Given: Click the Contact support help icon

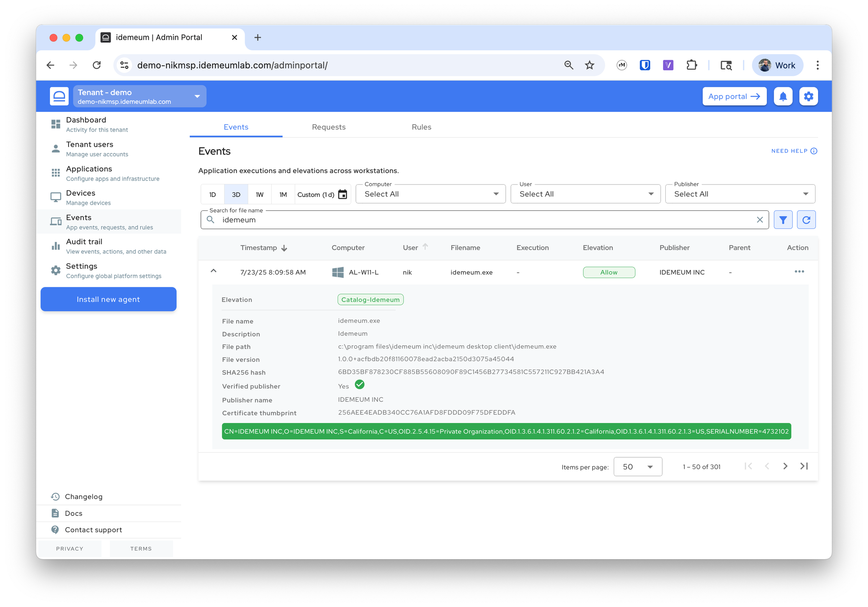Looking at the screenshot, I should pyautogui.click(x=55, y=530).
